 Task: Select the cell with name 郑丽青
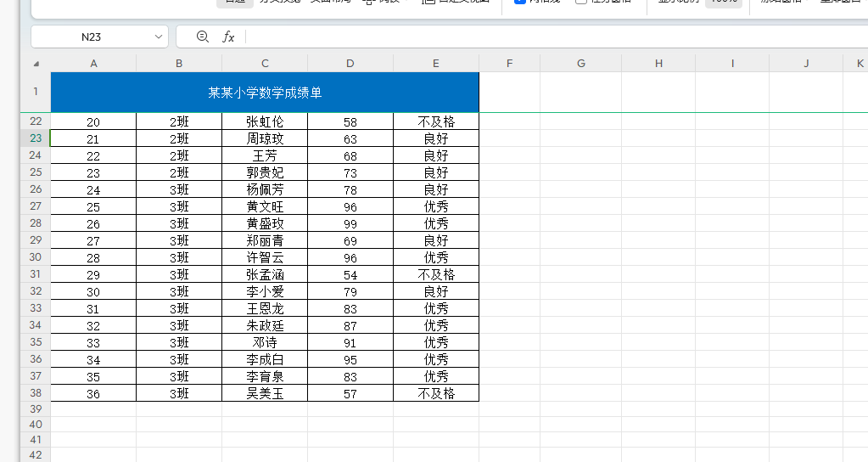coord(265,240)
